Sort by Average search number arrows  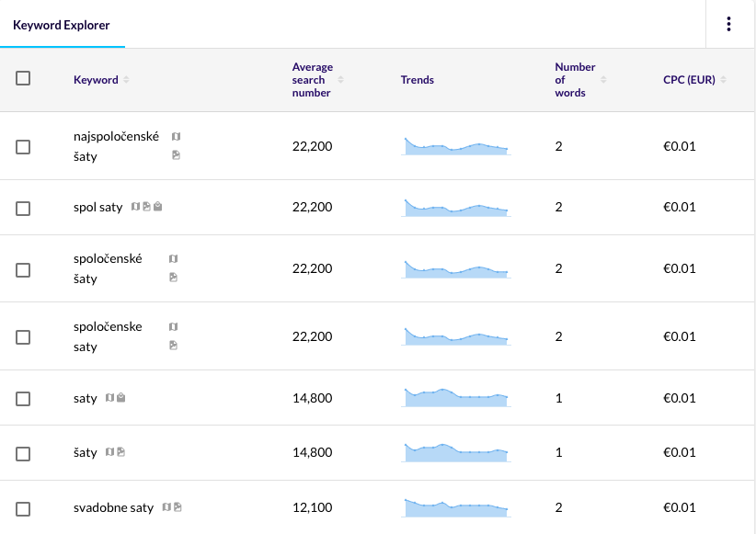pos(341,80)
